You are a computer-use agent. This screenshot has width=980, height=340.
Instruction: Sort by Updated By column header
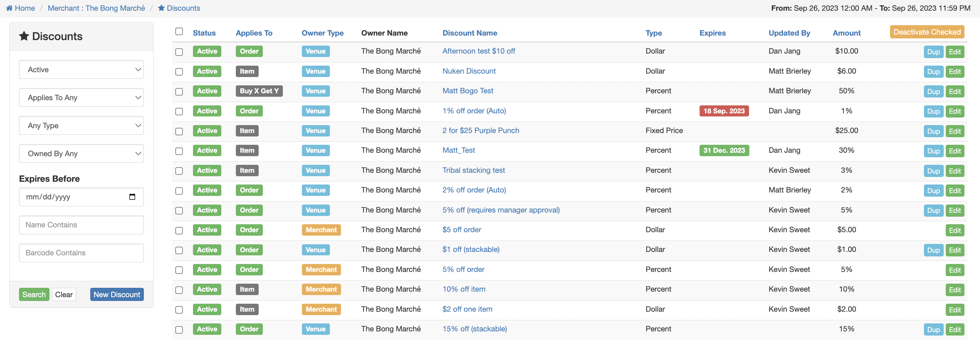pyautogui.click(x=789, y=33)
